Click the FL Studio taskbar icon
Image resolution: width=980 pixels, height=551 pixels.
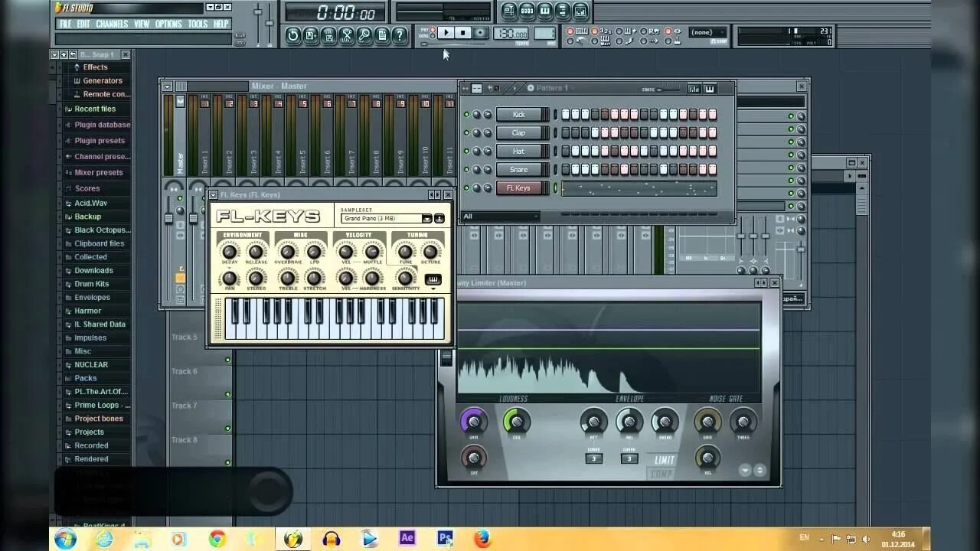(x=293, y=539)
